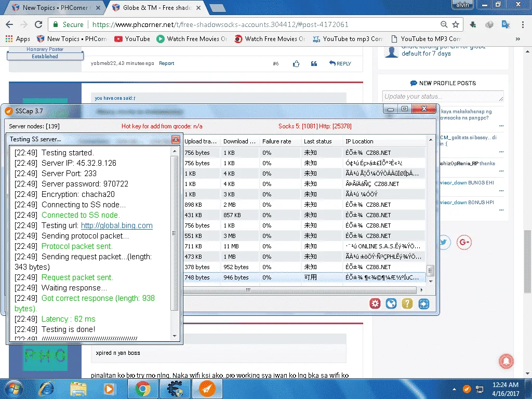
Task: Sort by Download column header
Action: [240, 141]
